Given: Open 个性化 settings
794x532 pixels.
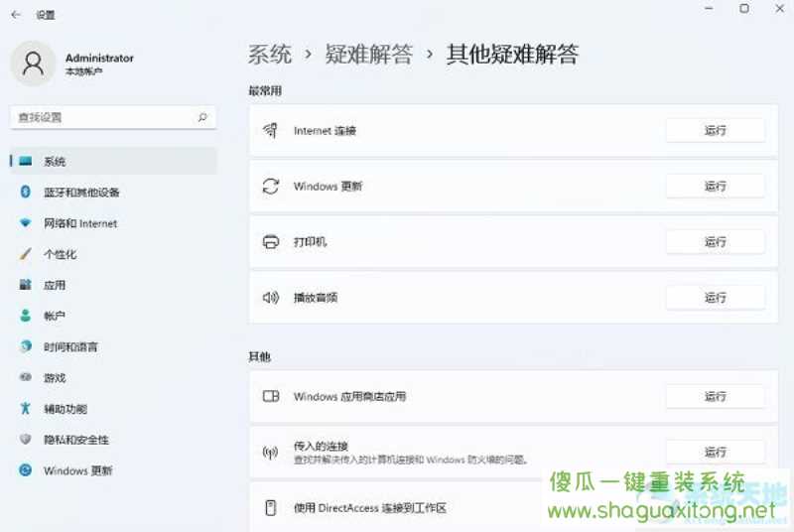Looking at the screenshot, I should click(x=113, y=254).
